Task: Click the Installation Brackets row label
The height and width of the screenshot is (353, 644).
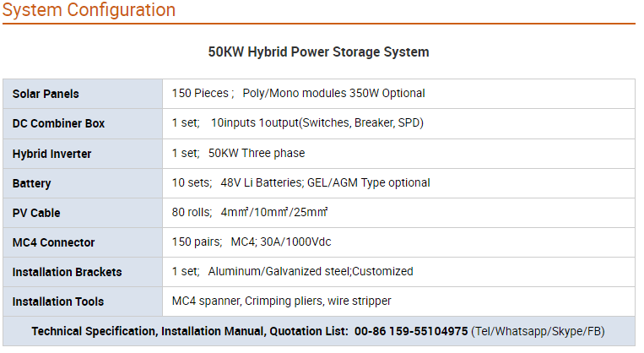Action: coord(67,273)
